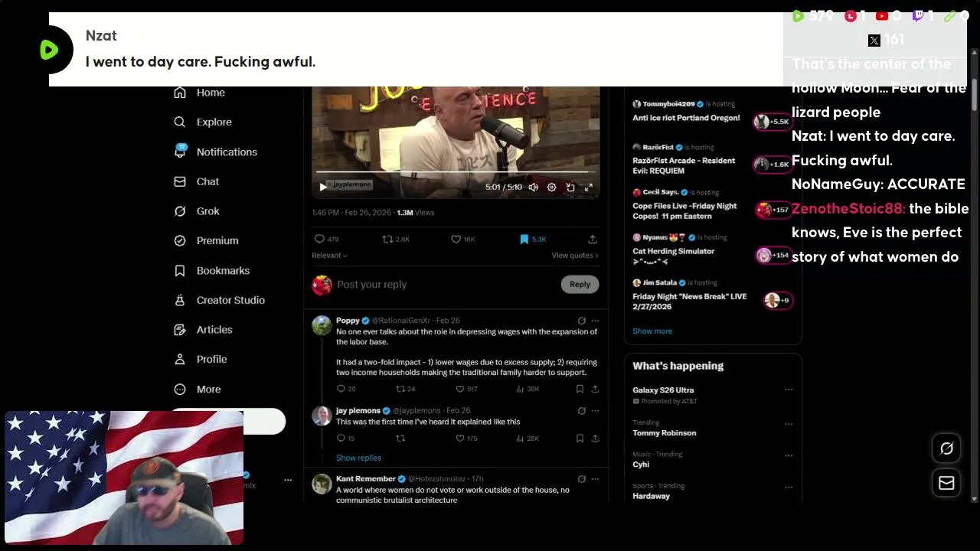
Task: View analytics on jay plemons' reply 28K
Action: point(528,439)
